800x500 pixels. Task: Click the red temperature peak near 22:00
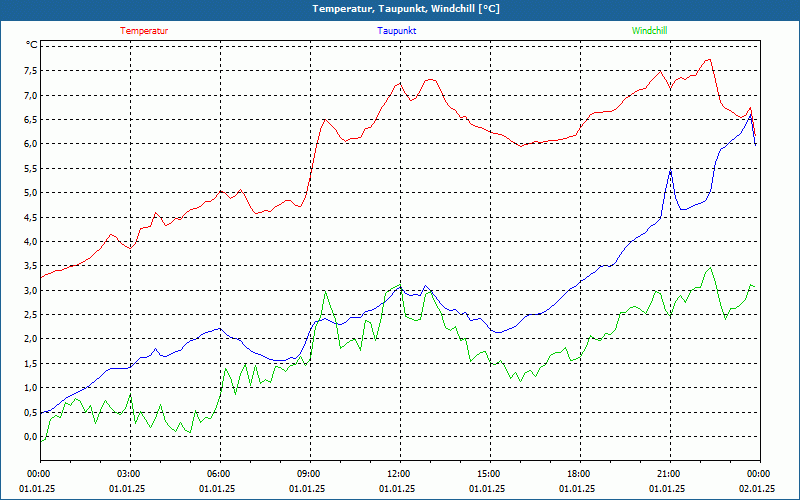point(709,60)
